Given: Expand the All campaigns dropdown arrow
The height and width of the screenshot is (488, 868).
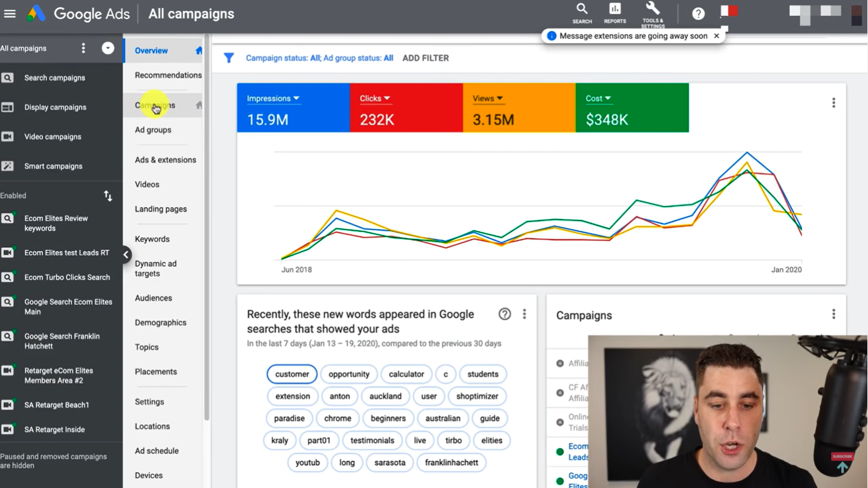Looking at the screenshot, I should [108, 48].
